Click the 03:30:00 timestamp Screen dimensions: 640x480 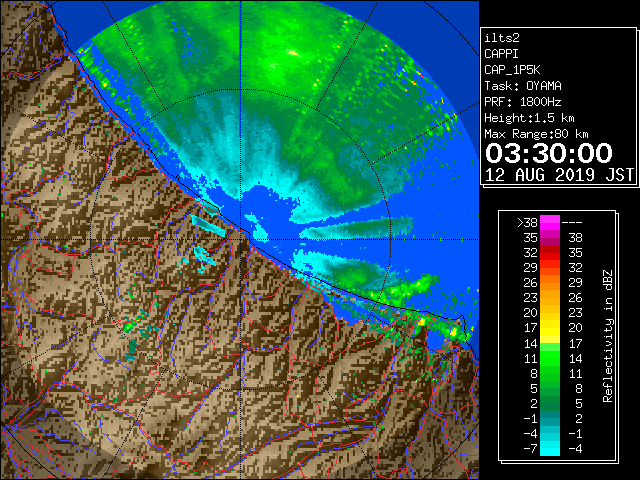pos(549,153)
